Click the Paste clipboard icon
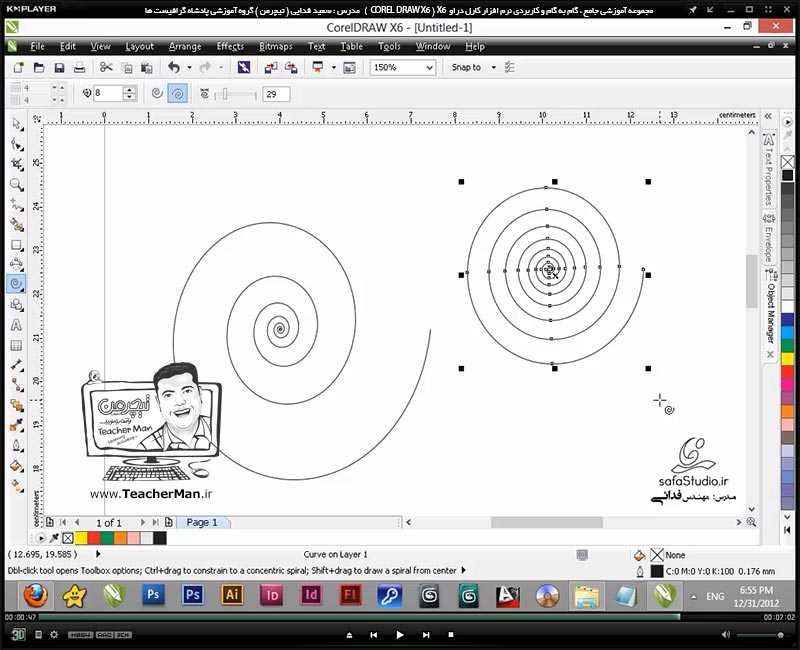800x650 pixels. (x=146, y=67)
